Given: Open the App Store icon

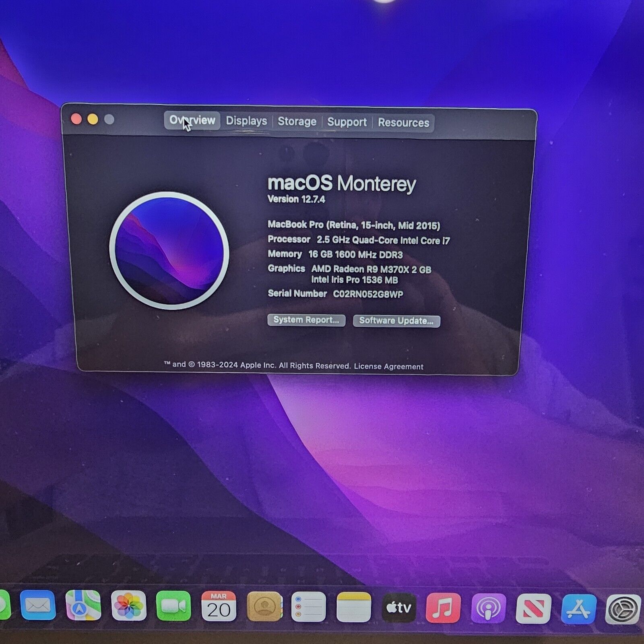Looking at the screenshot, I should [579, 609].
